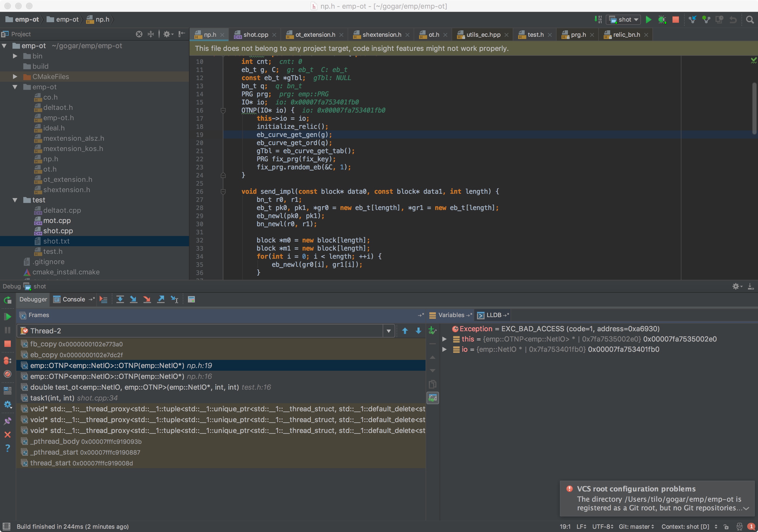Image resolution: width=758 pixels, height=532 pixels.
Task: Open View Breakpoints from the debugger sidebar
Action: tap(8, 360)
